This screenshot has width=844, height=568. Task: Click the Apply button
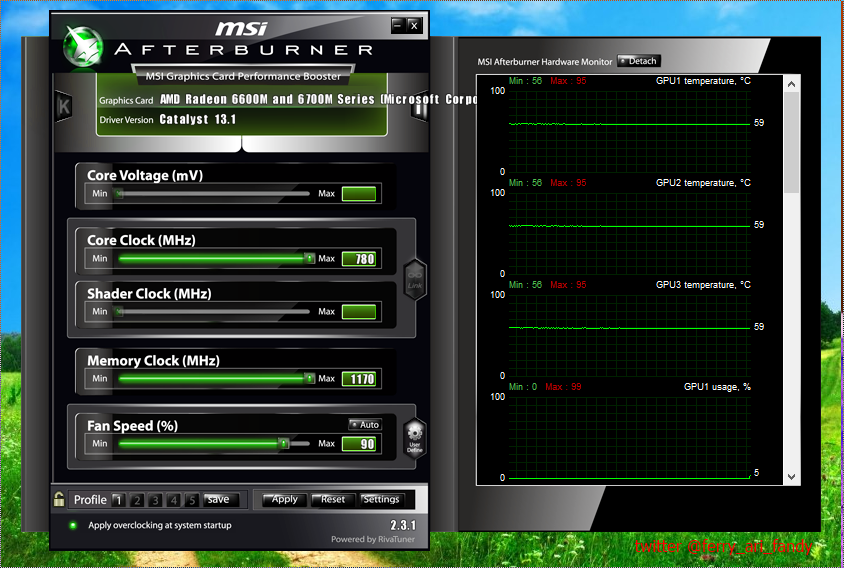tap(284, 500)
